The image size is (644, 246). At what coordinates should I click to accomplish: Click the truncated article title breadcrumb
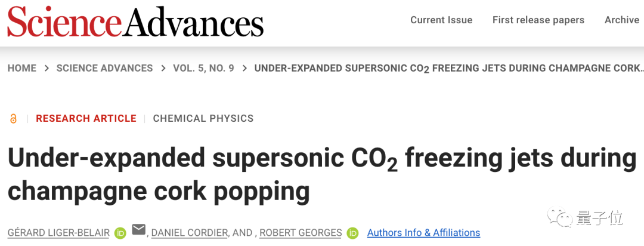tap(448, 68)
